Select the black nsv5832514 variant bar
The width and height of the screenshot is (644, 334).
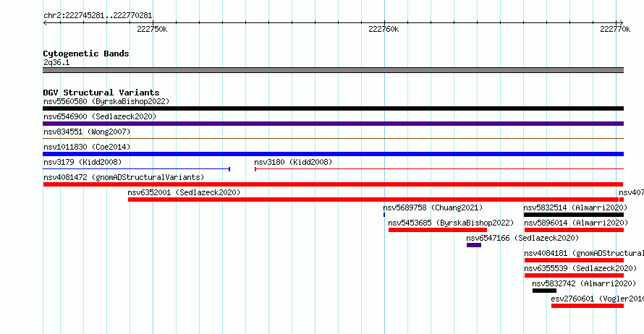coord(574,215)
